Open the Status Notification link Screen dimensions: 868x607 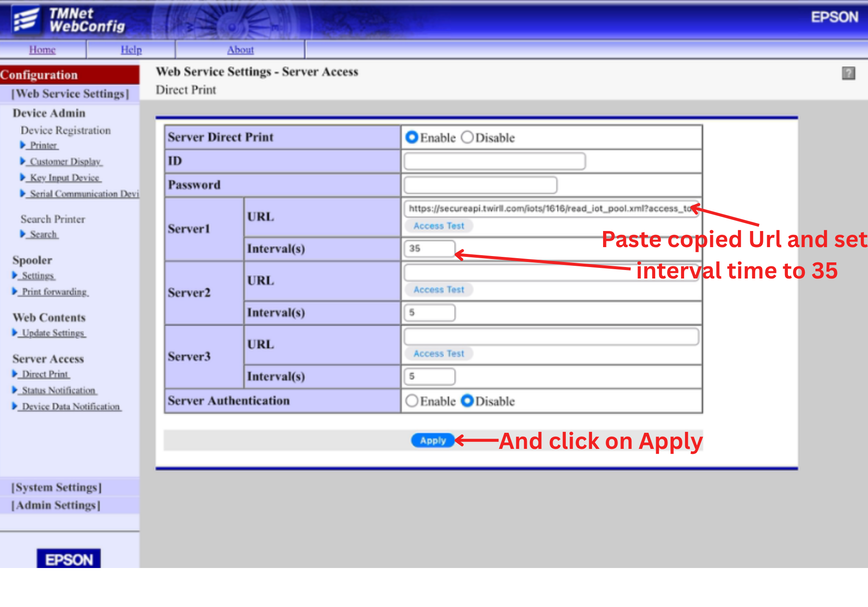click(x=59, y=390)
